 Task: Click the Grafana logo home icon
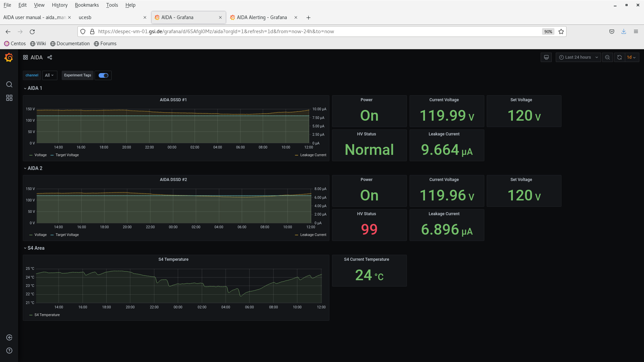[x=9, y=58]
